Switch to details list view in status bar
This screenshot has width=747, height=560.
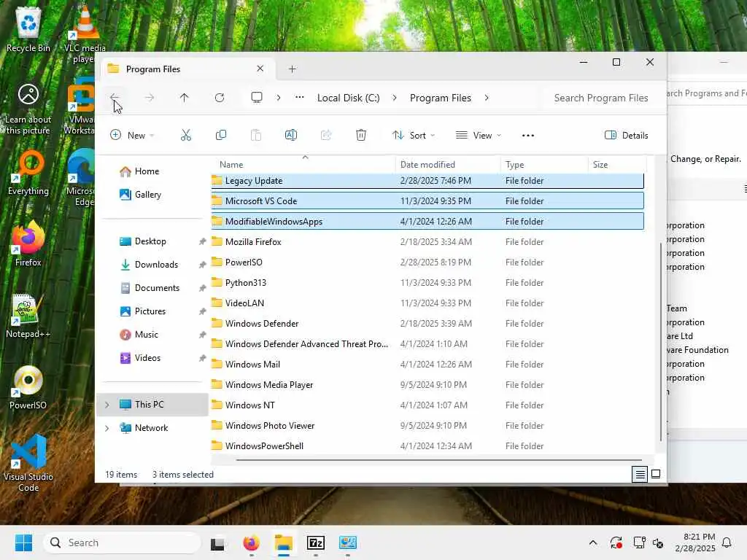coord(640,474)
